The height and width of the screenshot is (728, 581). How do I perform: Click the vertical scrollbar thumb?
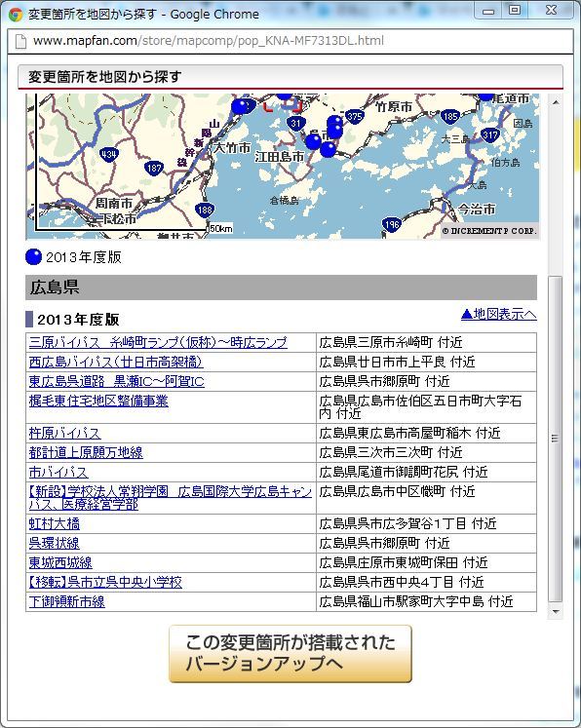[556, 439]
